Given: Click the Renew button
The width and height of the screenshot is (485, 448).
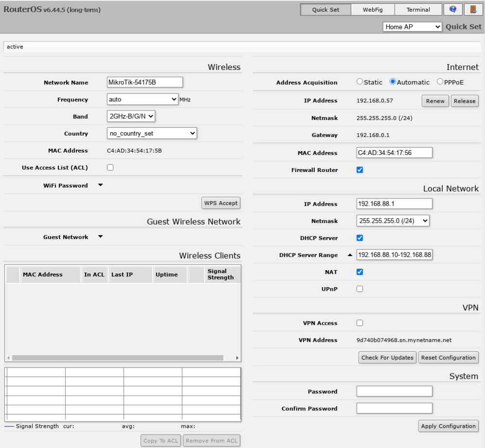Looking at the screenshot, I should click(435, 101).
